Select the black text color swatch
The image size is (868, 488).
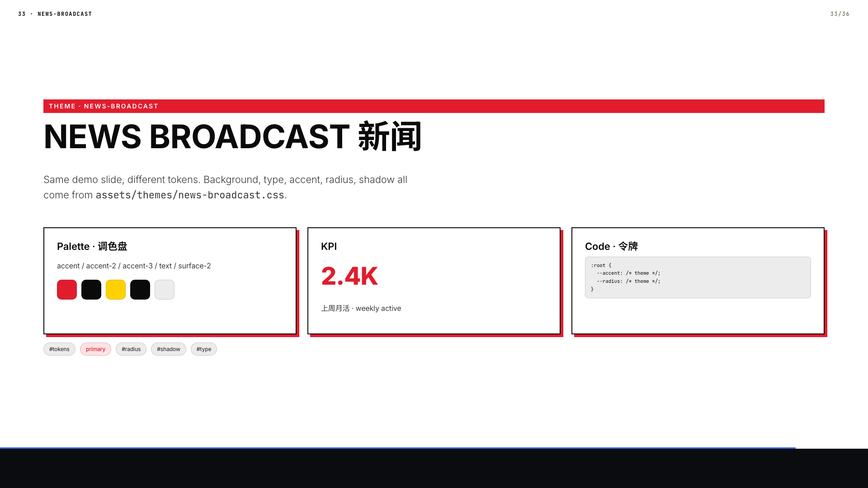[x=140, y=290]
